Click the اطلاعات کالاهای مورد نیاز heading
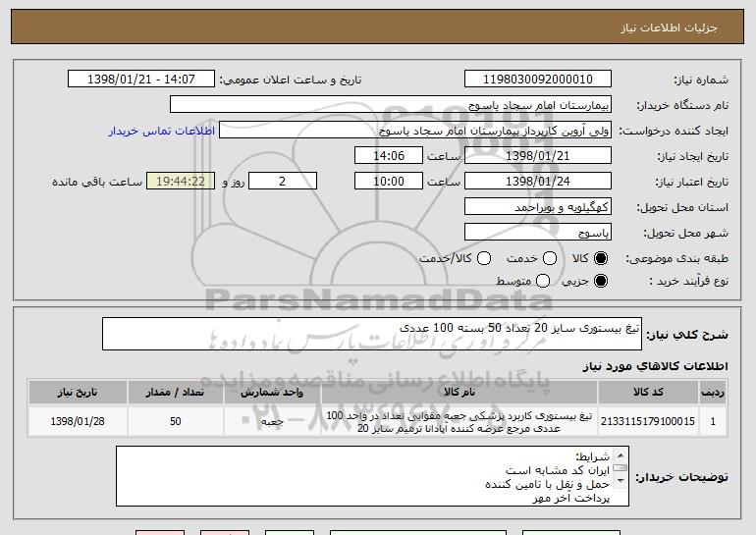Viewport: 756px width, 535px height. click(656, 366)
